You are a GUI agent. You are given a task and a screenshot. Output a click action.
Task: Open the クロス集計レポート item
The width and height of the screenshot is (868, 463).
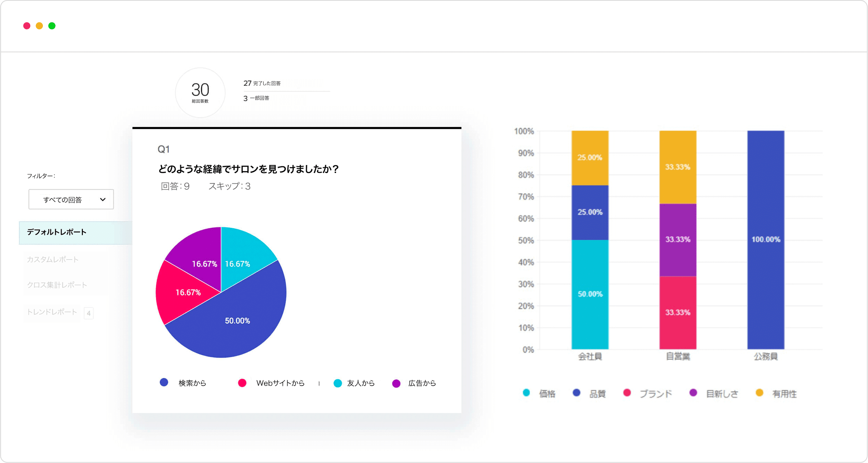(x=57, y=285)
